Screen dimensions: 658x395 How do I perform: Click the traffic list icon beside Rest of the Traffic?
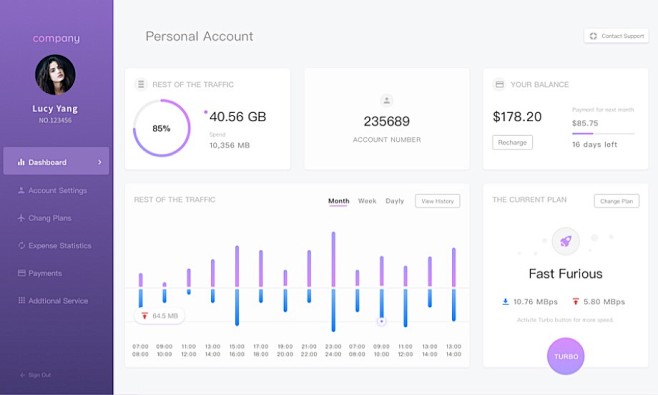(x=141, y=84)
